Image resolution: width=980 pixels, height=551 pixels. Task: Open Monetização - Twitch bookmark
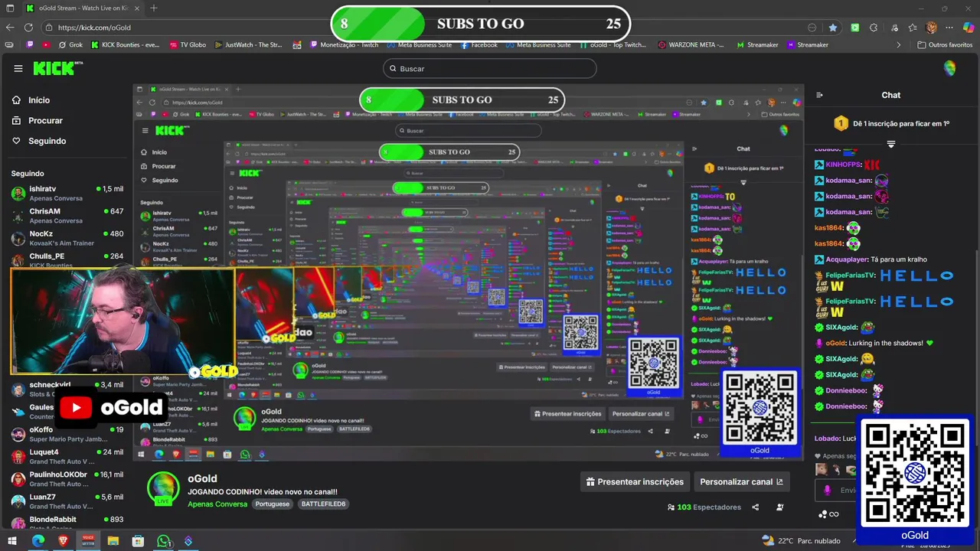point(344,44)
